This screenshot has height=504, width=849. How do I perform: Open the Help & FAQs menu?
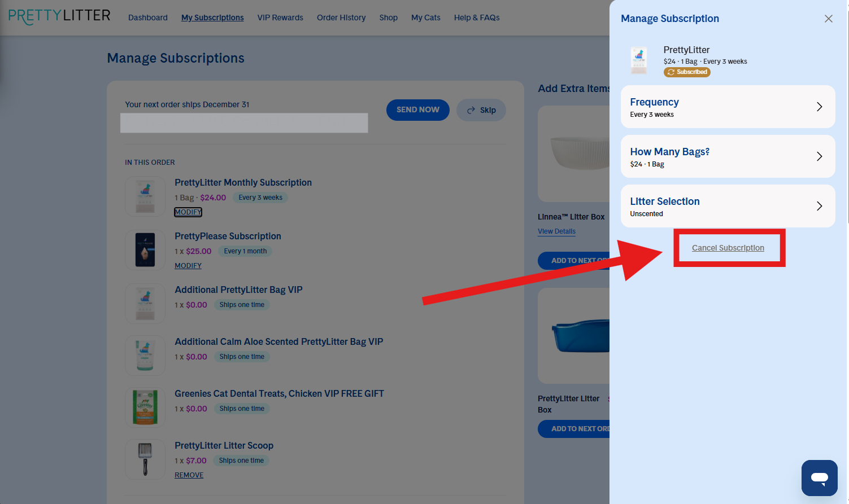[x=477, y=17]
